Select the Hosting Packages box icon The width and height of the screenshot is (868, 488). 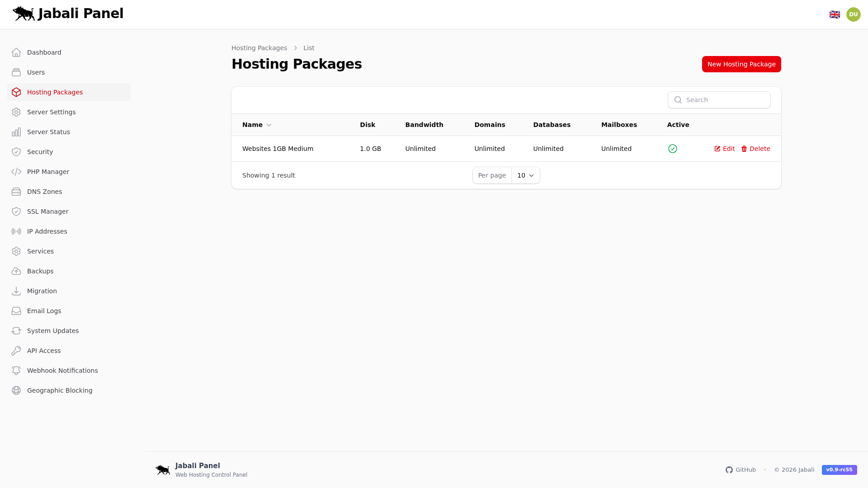[x=16, y=92]
